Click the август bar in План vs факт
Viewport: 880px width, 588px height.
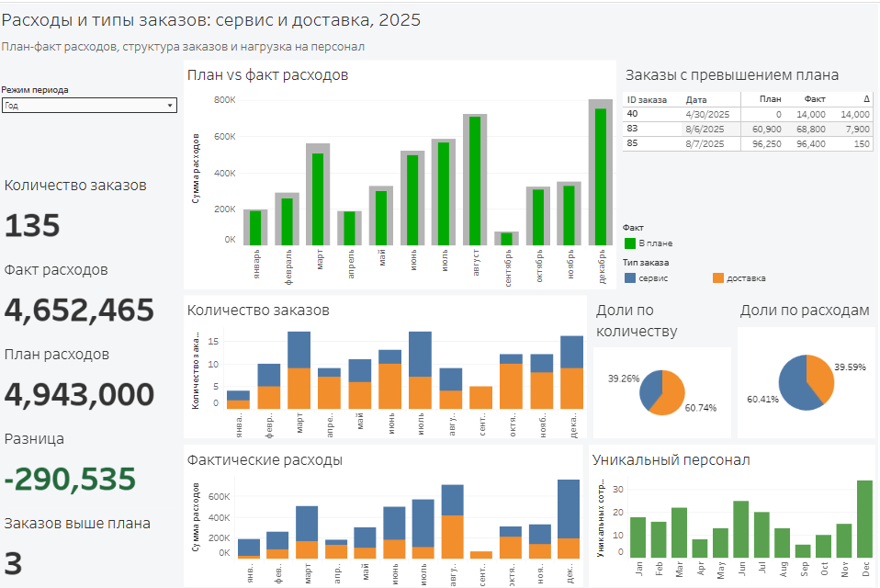point(475,181)
